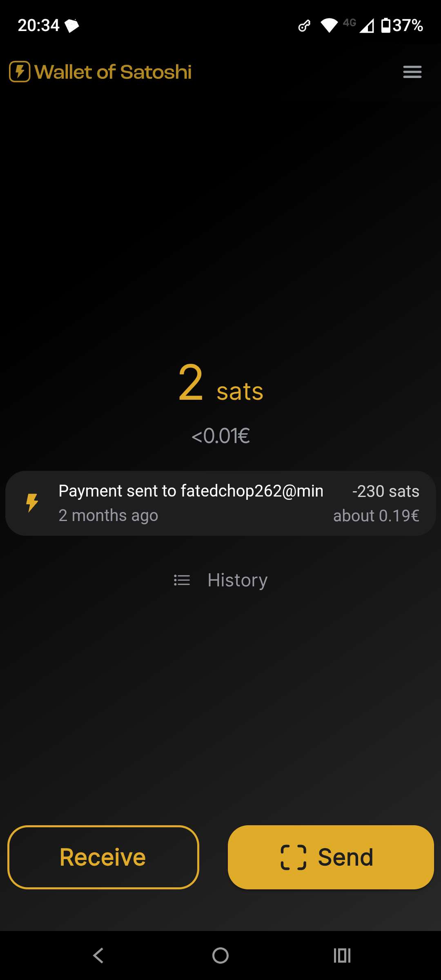Tap the -230 sats amount
The height and width of the screenshot is (980, 441).
coord(385,491)
